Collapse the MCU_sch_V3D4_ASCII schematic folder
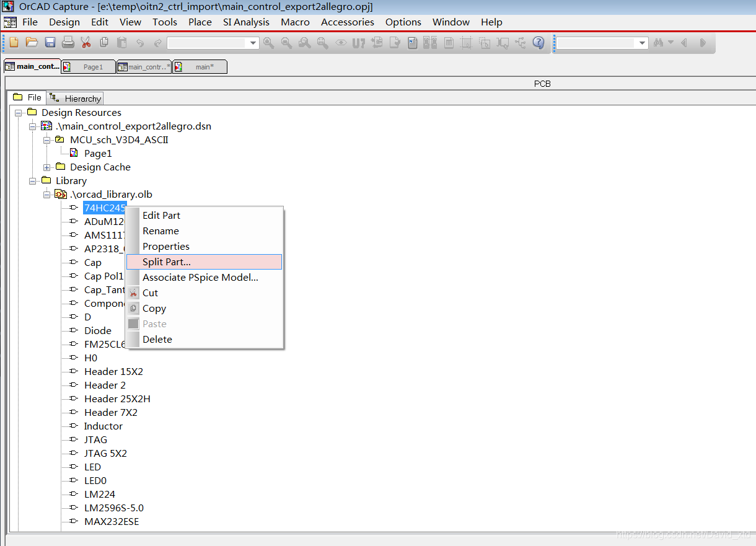Viewport: 756px width, 546px height. click(46, 140)
